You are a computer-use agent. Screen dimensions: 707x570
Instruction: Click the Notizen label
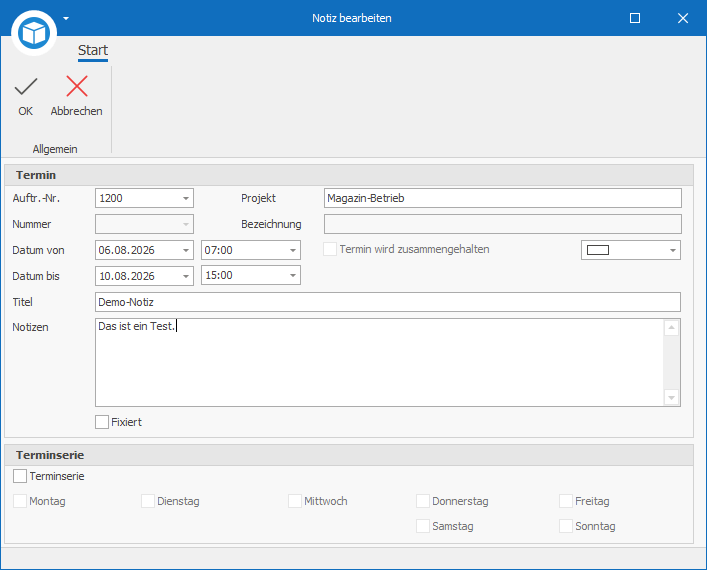30,327
